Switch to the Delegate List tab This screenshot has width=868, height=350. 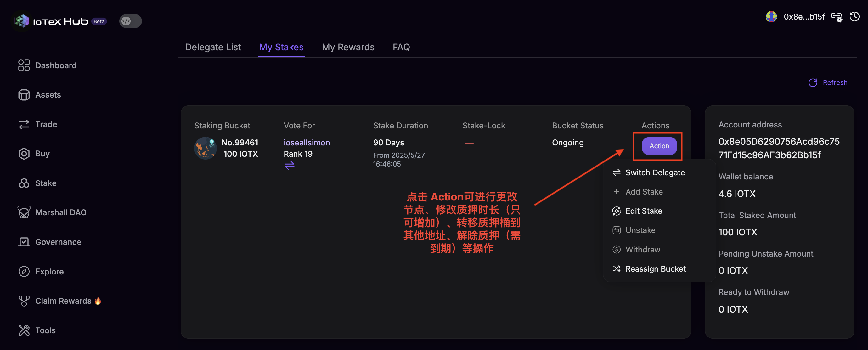point(213,47)
